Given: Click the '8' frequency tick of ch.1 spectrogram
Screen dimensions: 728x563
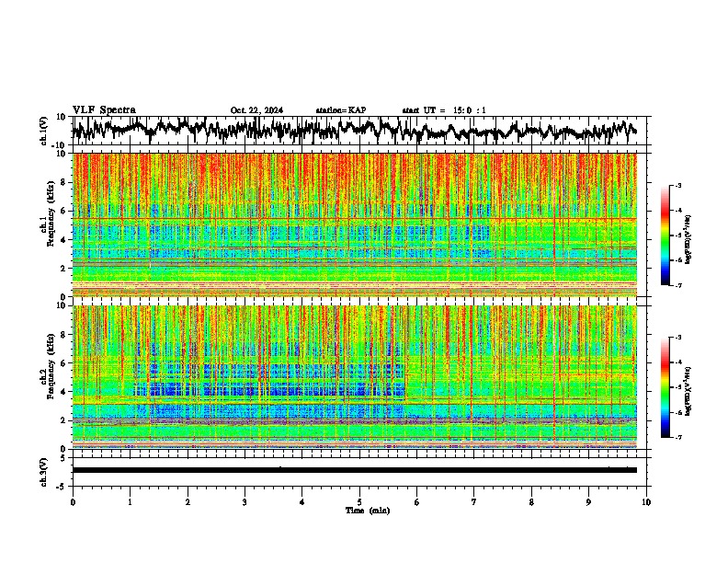Looking at the screenshot, I should point(64,182).
